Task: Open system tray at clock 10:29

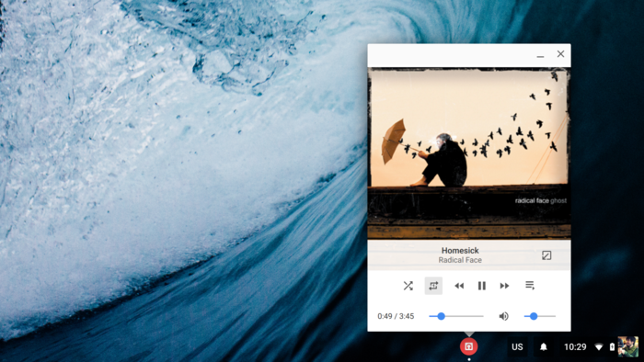Action: (575, 346)
